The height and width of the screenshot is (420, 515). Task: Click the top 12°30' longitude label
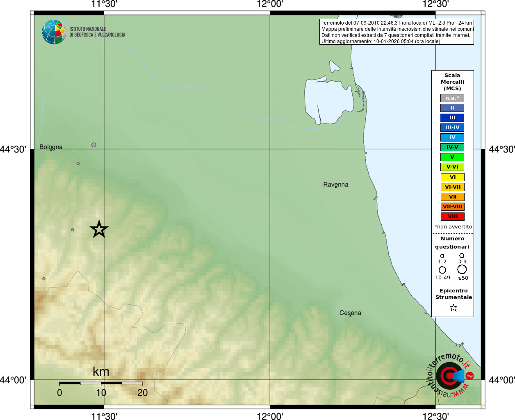point(435,4)
